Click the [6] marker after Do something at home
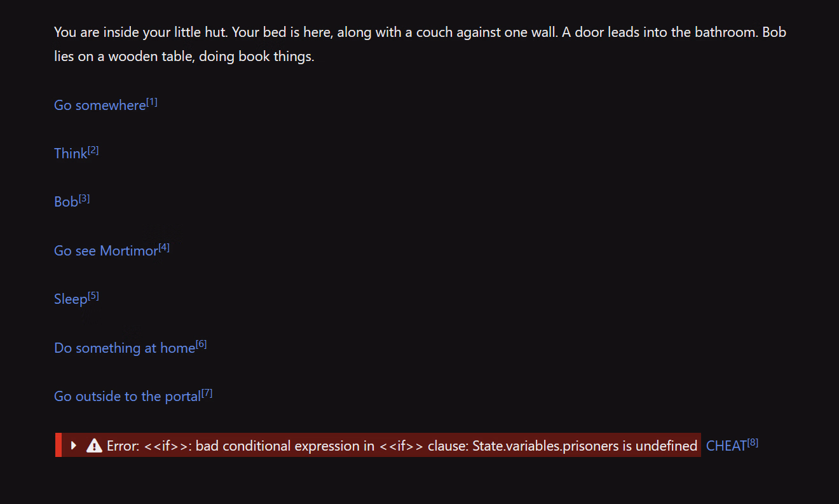 click(x=201, y=344)
